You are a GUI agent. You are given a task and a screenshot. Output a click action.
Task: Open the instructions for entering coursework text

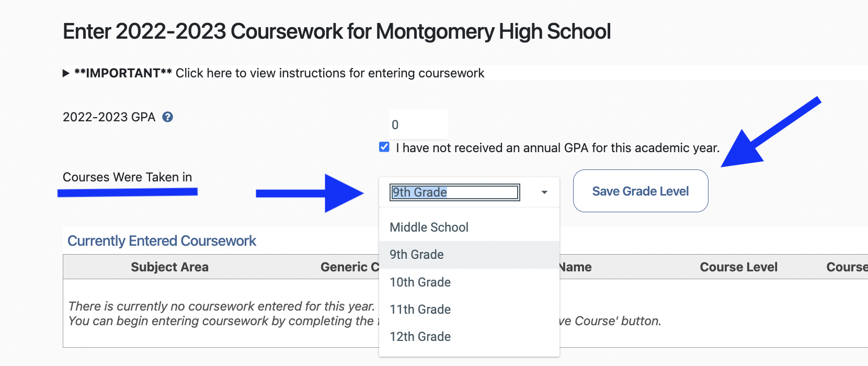[x=329, y=73]
